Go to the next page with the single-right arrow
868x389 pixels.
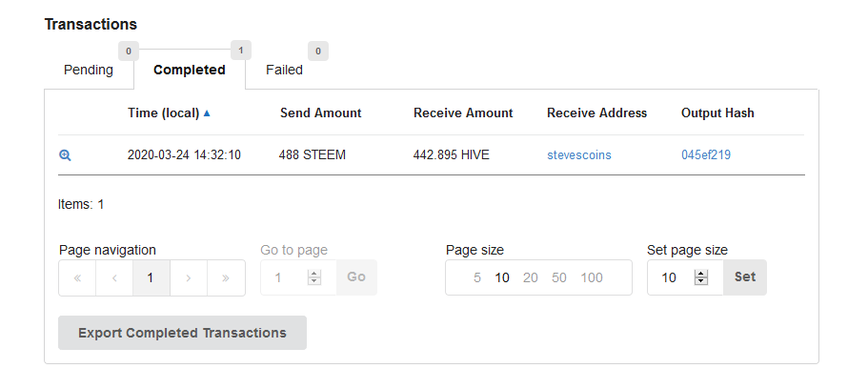[x=189, y=277]
